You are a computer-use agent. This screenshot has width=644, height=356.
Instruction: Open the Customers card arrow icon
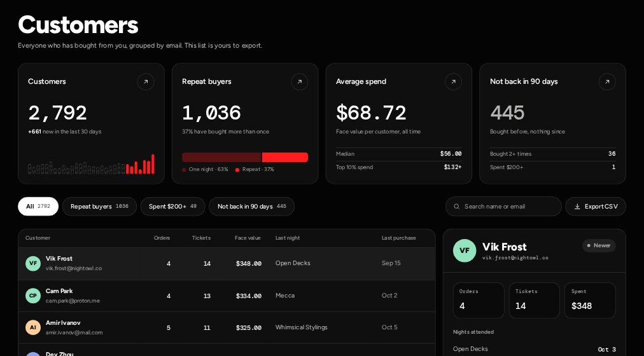tap(146, 81)
